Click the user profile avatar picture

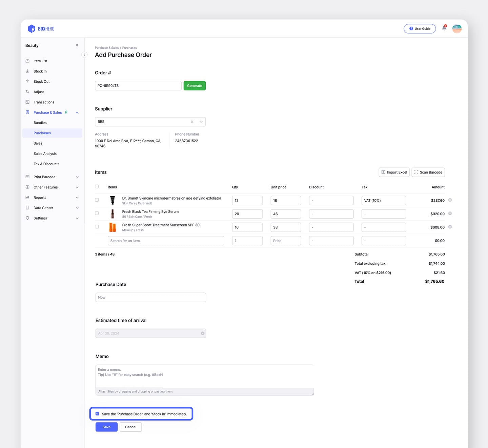(x=456, y=28)
